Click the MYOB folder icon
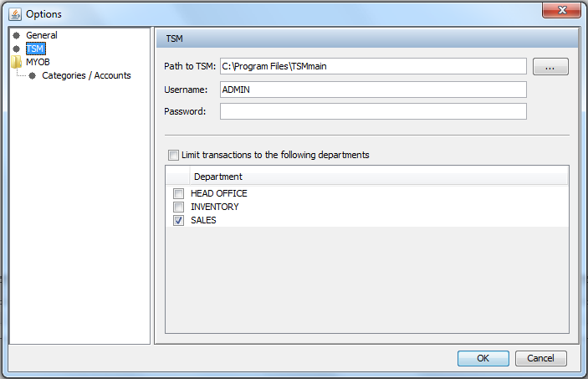Image resolution: width=588 pixels, height=379 pixels. click(16, 62)
